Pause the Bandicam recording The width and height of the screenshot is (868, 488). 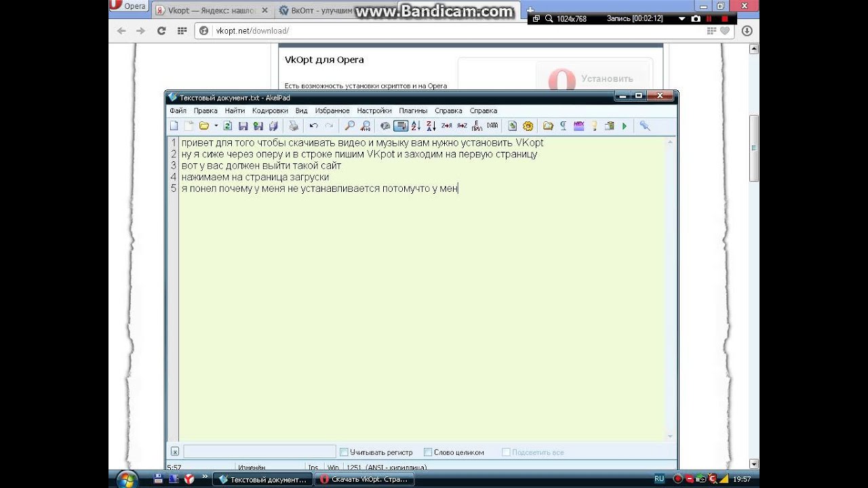(709, 19)
